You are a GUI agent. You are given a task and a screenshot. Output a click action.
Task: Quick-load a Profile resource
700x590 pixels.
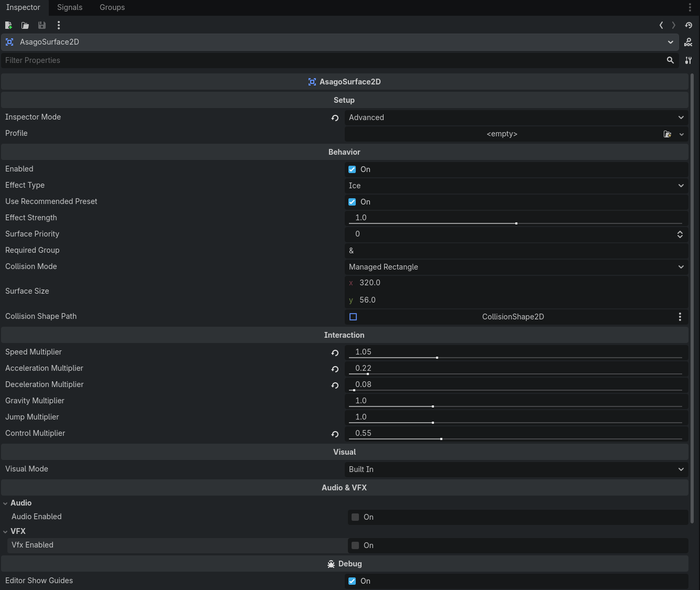click(667, 134)
